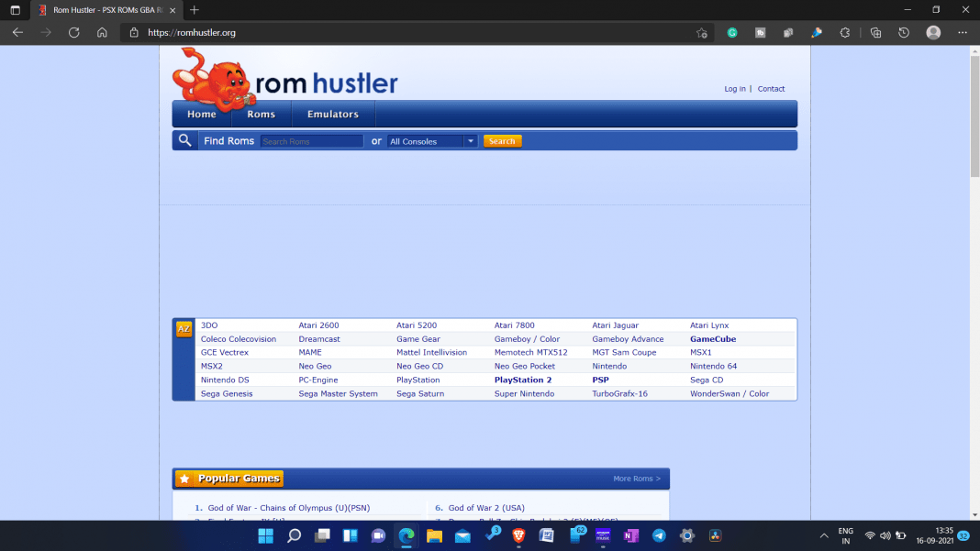Click the Log in link
This screenshot has width=980, height=551.
(x=734, y=88)
